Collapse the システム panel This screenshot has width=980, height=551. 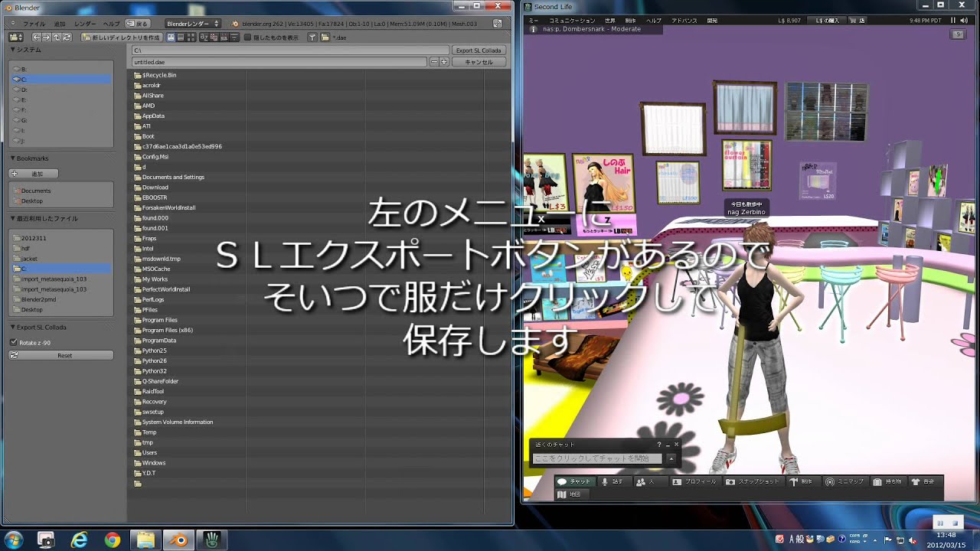[x=13, y=50]
